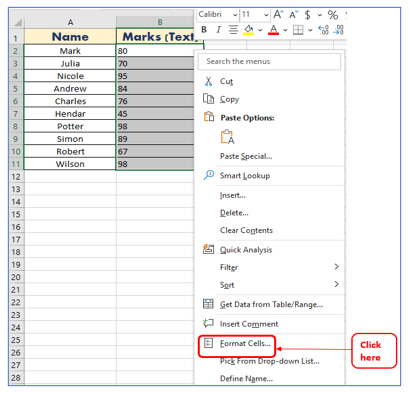The height and width of the screenshot is (393, 410).
Task: Apply percent style format
Action: (333, 15)
